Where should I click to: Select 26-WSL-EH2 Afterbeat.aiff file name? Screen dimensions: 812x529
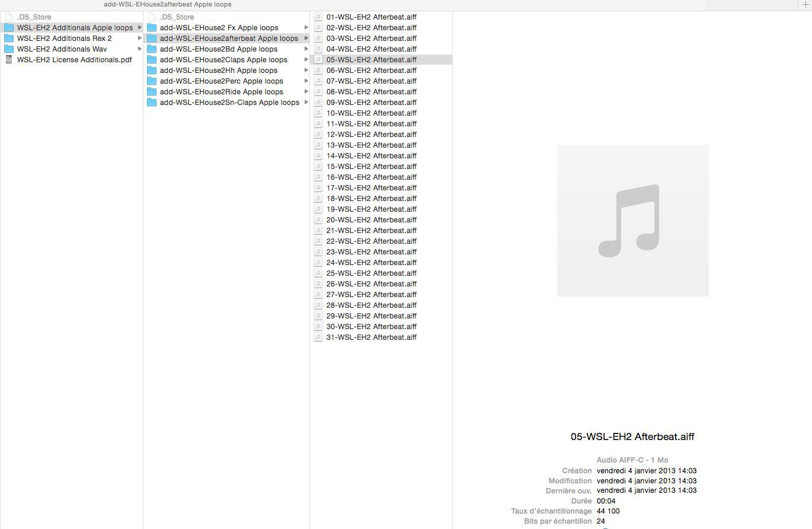372,284
